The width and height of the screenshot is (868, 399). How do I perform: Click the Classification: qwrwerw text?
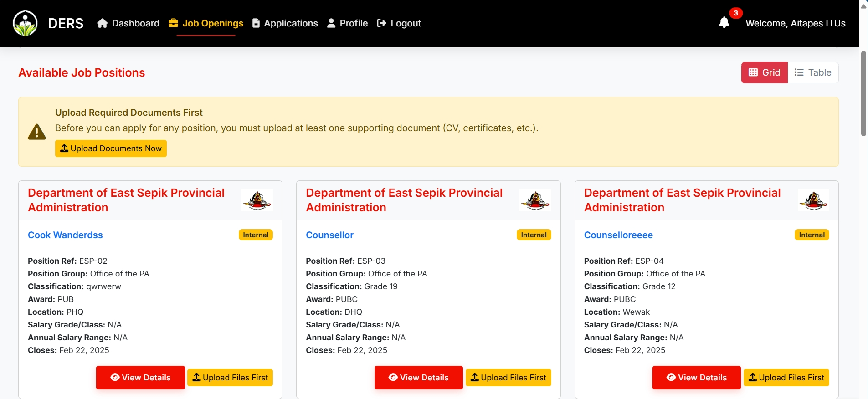74,286
